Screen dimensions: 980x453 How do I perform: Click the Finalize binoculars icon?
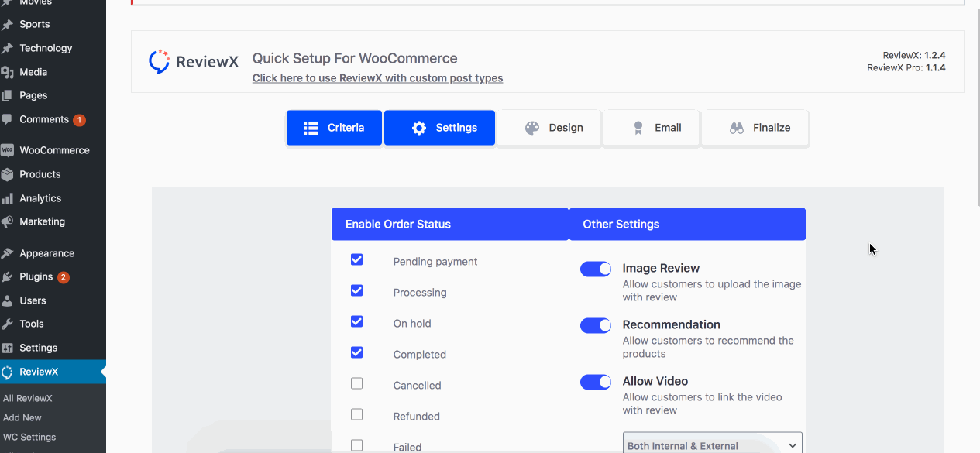737,128
